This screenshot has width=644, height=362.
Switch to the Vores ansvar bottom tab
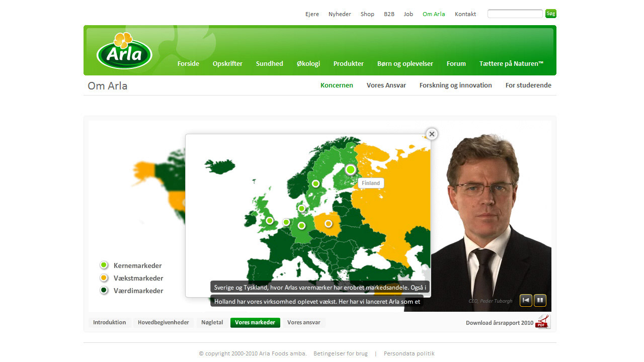[x=304, y=322]
